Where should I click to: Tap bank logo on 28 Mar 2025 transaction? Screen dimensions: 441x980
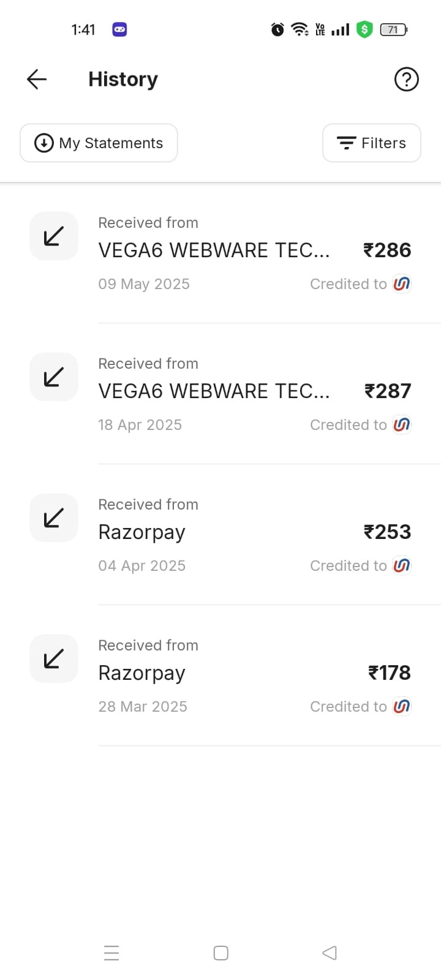[x=401, y=706]
